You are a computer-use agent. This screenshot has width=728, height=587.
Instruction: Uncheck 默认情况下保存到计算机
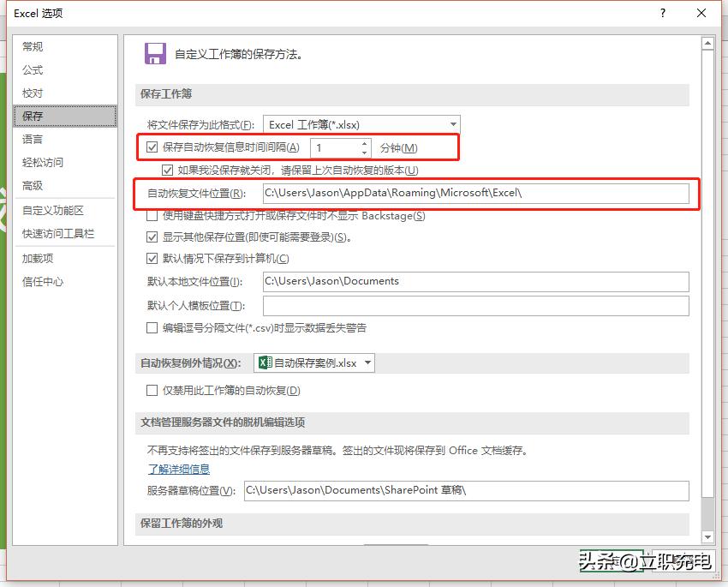click(152, 260)
